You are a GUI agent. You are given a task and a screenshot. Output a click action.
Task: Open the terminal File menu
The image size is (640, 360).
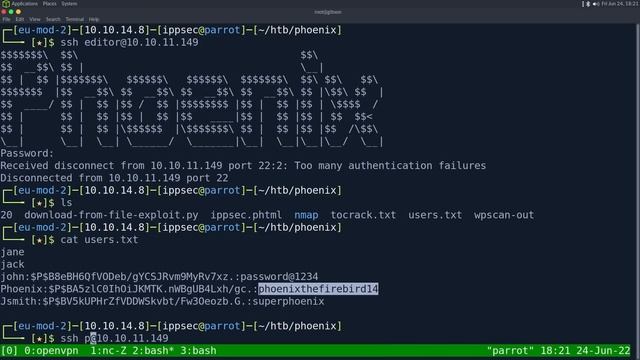coord(6,19)
